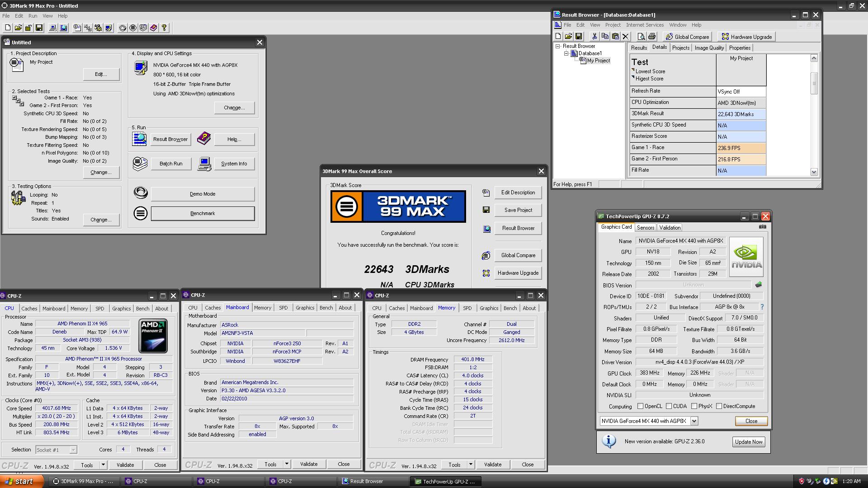
Task: Click the Copy icon in Result Browser toolbar
Action: (x=605, y=37)
